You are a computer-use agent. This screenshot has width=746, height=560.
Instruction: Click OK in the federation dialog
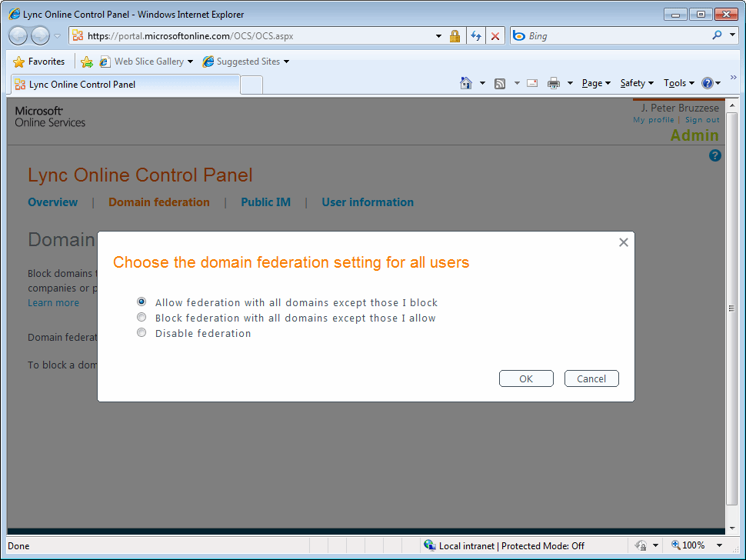pyautogui.click(x=526, y=378)
